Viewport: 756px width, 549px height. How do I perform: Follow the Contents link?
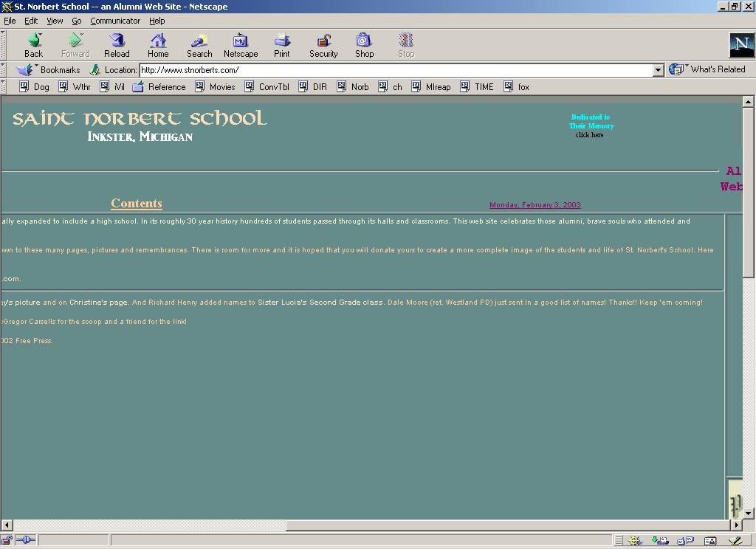coord(137,204)
